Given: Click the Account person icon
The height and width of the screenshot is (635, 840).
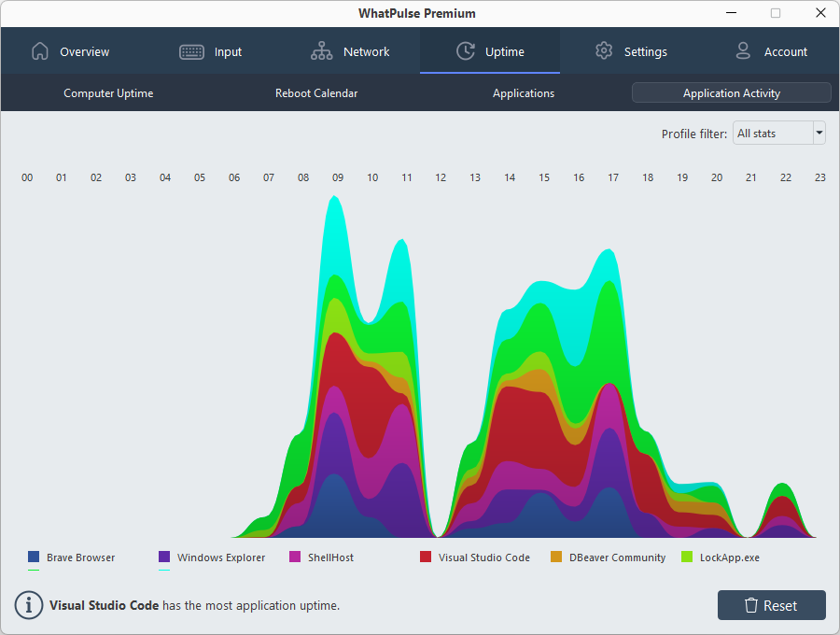Looking at the screenshot, I should click(x=743, y=51).
